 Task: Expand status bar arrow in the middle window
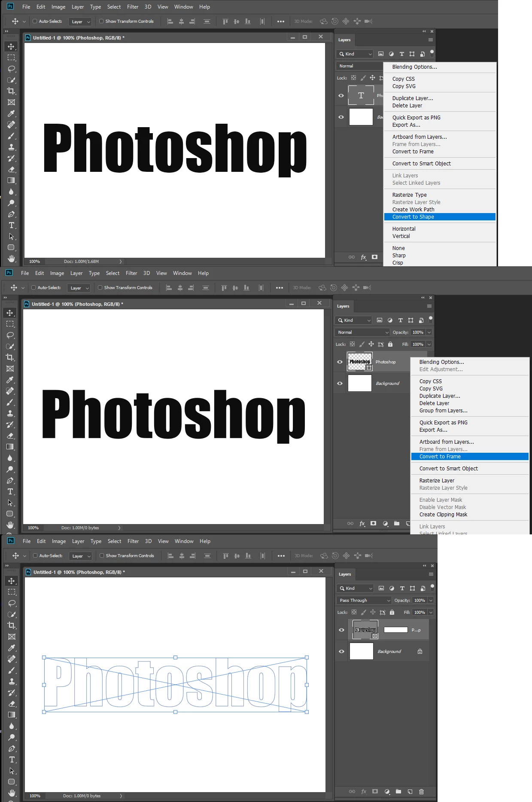[x=119, y=528]
